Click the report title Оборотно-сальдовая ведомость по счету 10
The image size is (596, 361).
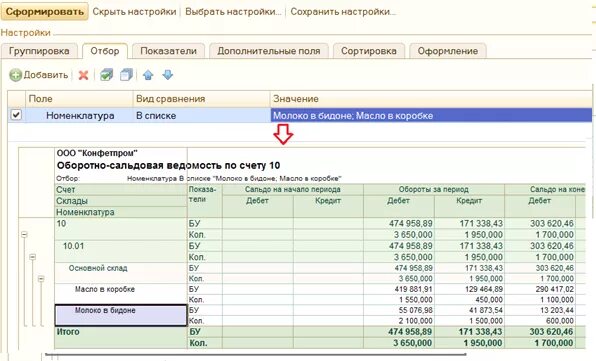[x=168, y=165]
